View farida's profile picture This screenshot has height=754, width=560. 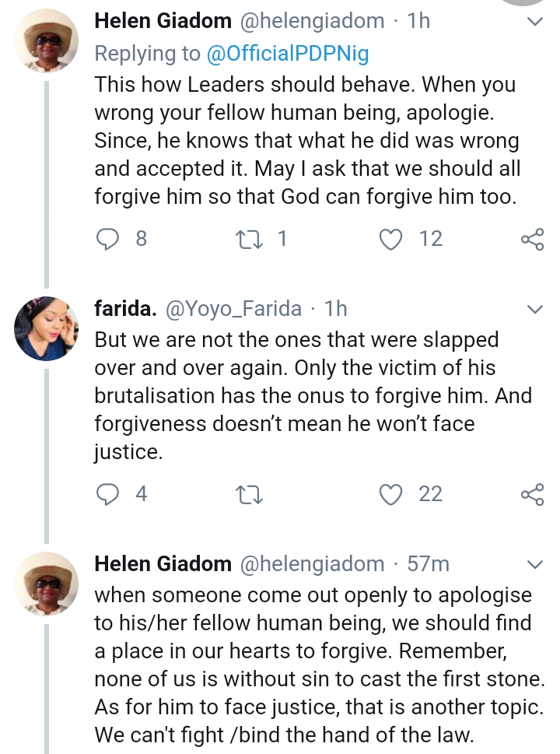[x=47, y=328]
